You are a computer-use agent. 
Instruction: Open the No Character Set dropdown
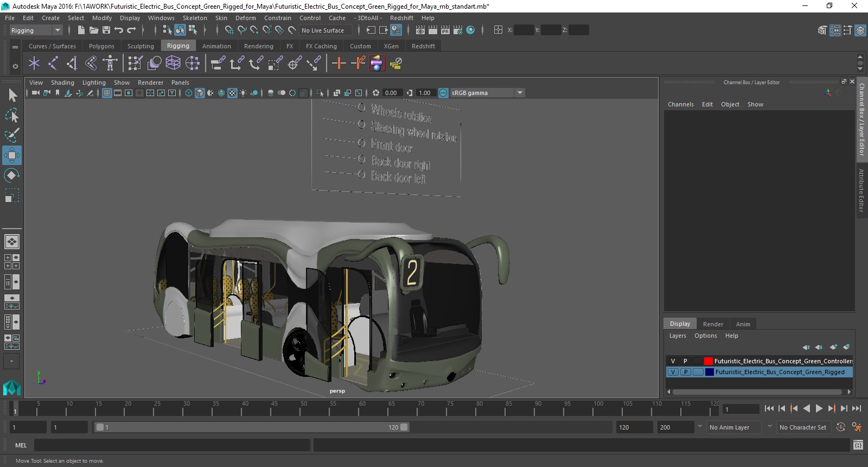(x=803, y=427)
